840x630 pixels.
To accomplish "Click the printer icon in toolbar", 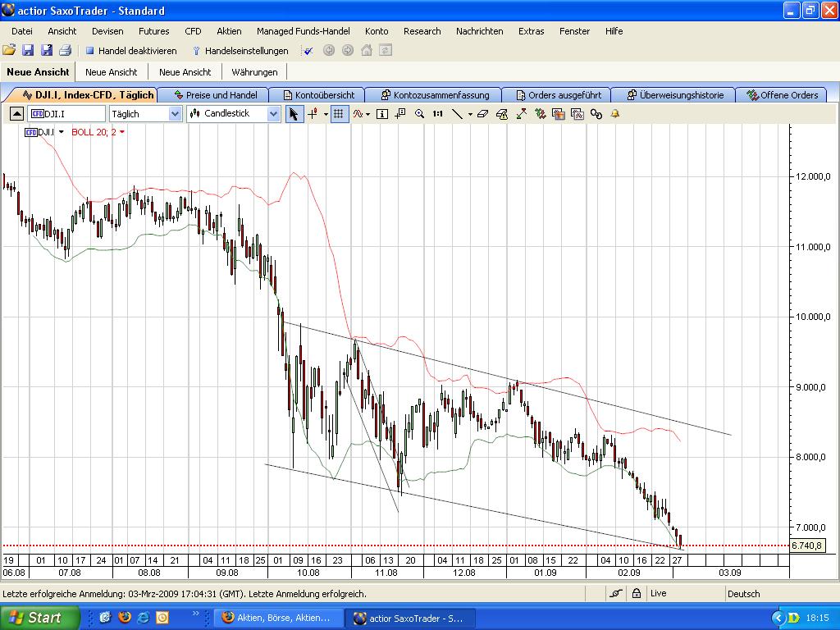I will coord(65,51).
